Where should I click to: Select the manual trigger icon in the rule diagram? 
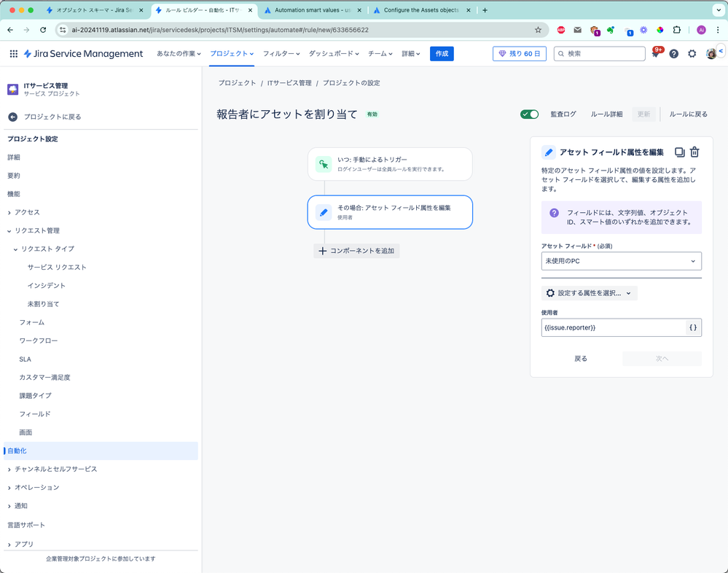(323, 164)
